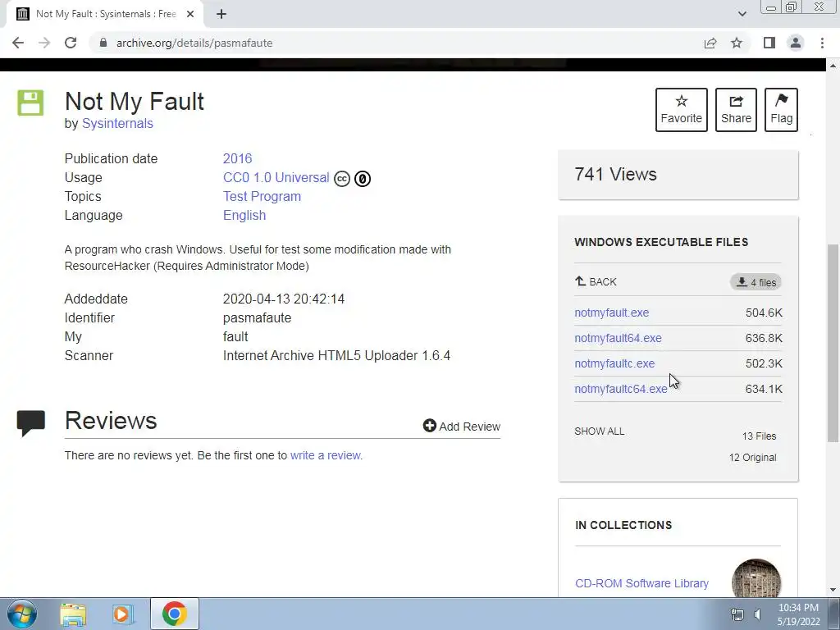Viewport: 840px width, 630px height.
Task: Open the 12 Original link
Action: tap(753, 458)
